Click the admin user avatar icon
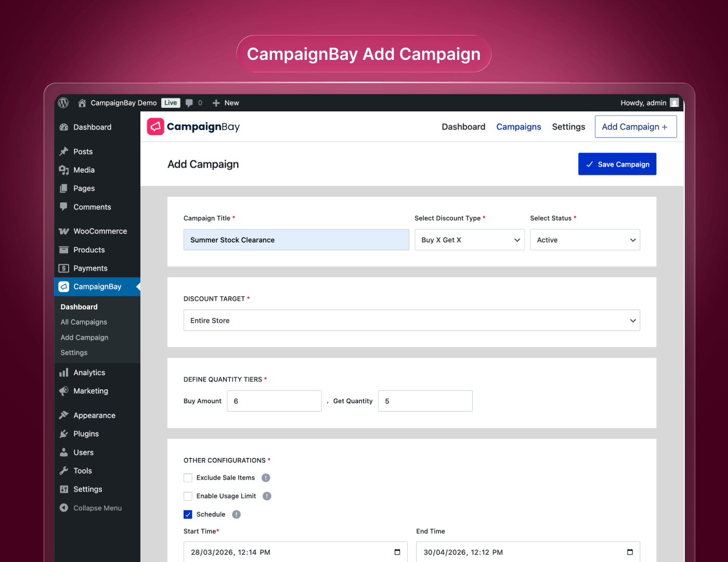This screenshot has width=728, height=562. pyautogui.click(x=674, y=103)
